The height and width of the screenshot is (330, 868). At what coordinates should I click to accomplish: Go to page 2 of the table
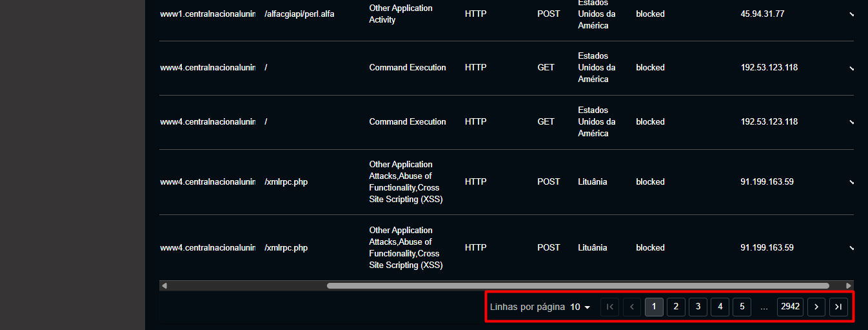pos(676,307)
